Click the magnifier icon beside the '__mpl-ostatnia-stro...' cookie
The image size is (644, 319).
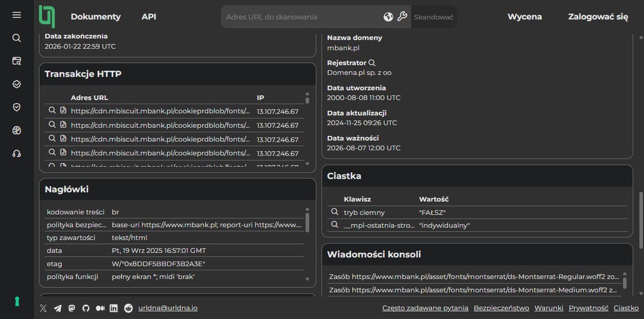coord(334,225)
